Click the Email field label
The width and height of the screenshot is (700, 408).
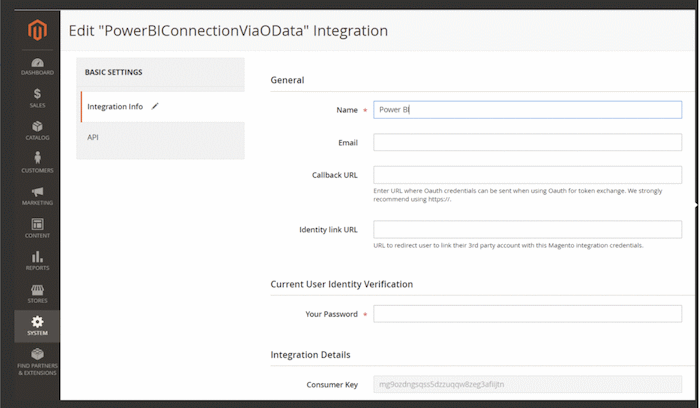[348, 143]
